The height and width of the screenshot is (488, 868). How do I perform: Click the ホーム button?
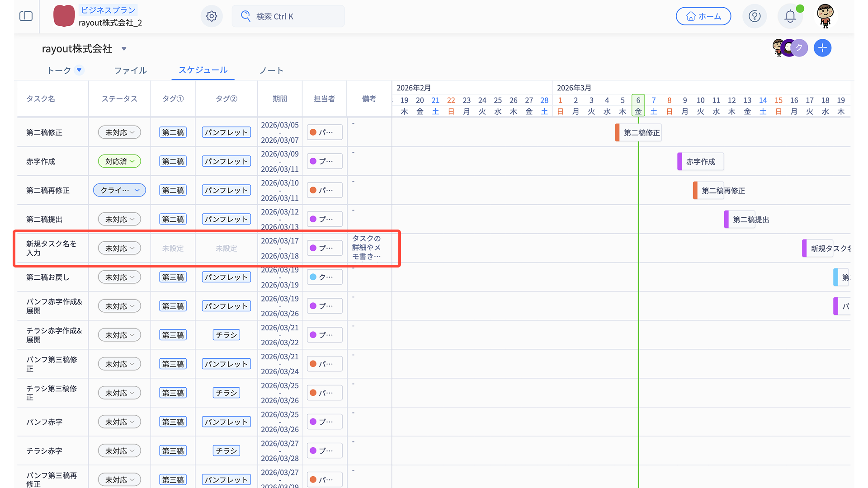(x=703, y=16)
